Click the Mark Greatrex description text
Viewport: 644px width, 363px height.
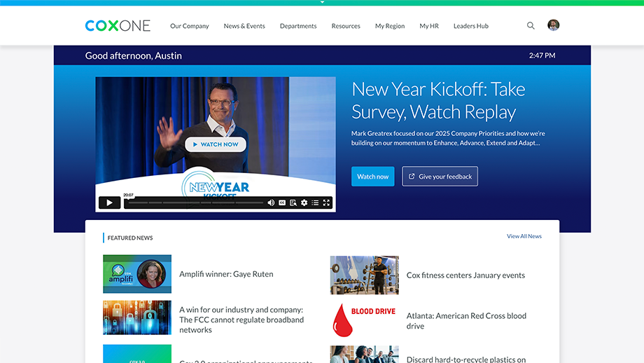(448, 138)
